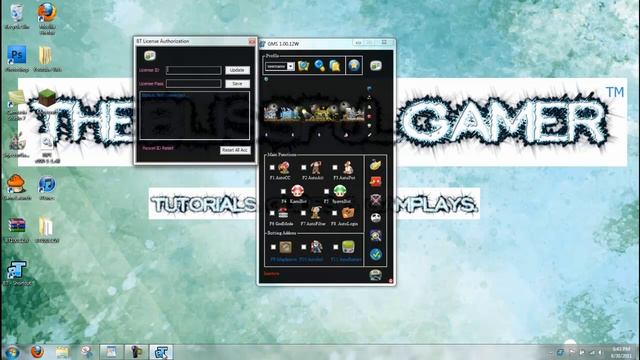
Task: Click the Save button in License window
Action: [x=237, y=83]
